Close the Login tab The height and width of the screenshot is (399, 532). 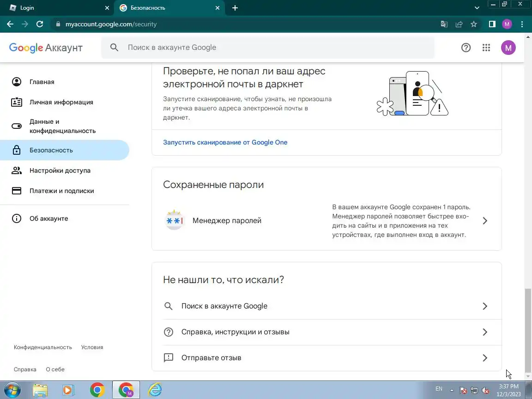pyautogui.click(x=107, y=8)
